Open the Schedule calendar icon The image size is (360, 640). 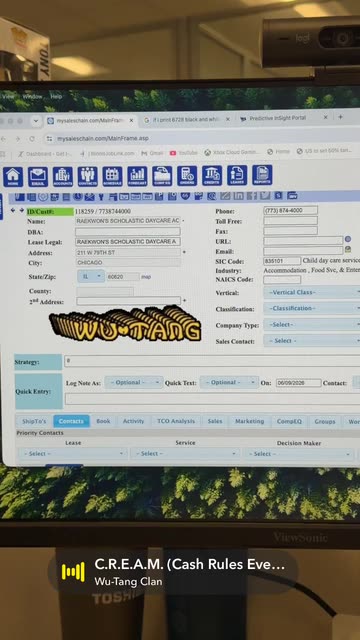pyautogui.click(x=112, y=176)
